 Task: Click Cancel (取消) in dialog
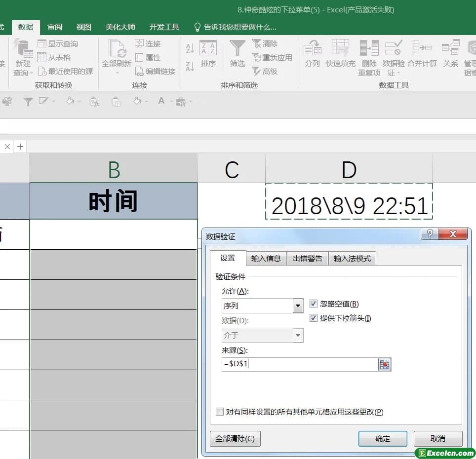(438, 439)
